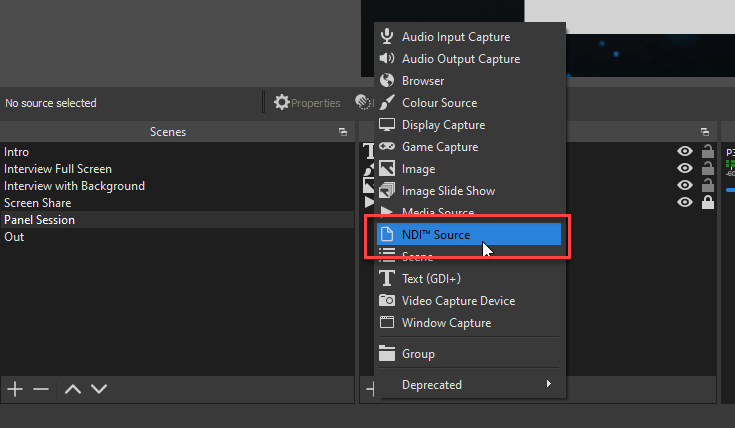This screenshot has width=735, height=428.
Task: Click the window icon beside Window Capture
Action: point(387,322)
